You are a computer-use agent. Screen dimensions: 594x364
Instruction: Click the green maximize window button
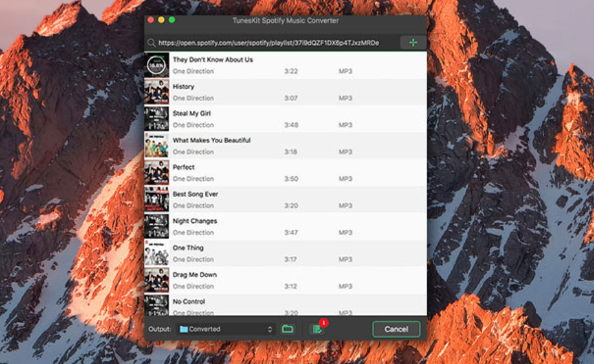tap(171, 20)
